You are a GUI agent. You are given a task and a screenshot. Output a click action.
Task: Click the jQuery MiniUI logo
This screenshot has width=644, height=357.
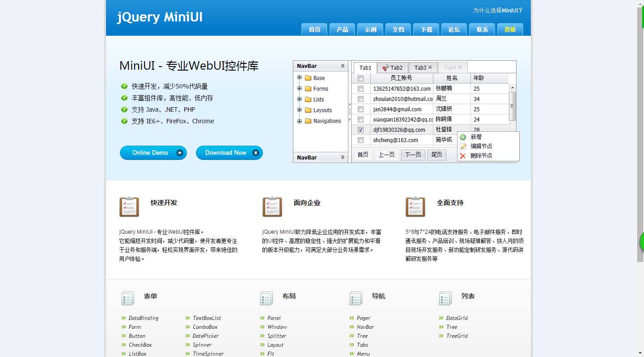click(160, 17)
